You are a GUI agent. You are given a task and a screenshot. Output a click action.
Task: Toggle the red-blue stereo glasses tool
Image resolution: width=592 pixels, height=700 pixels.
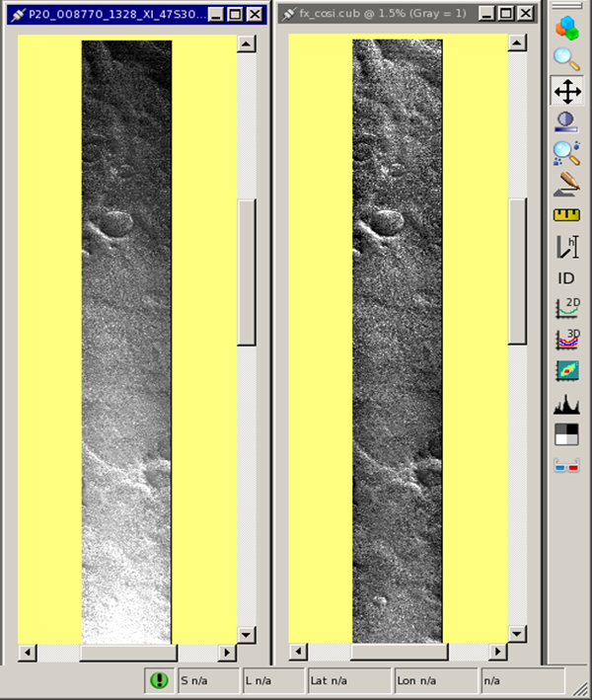point(566,465)
